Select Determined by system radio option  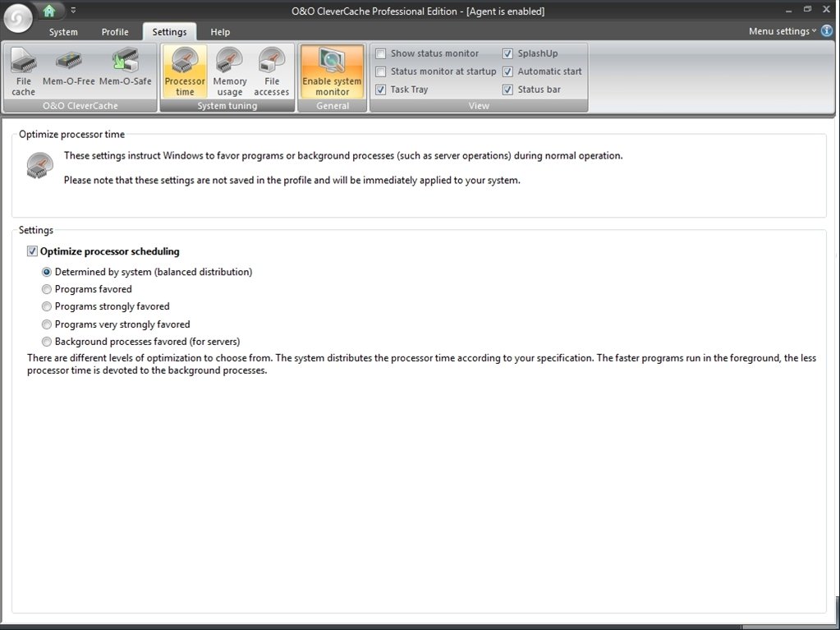tap(47, 272)
